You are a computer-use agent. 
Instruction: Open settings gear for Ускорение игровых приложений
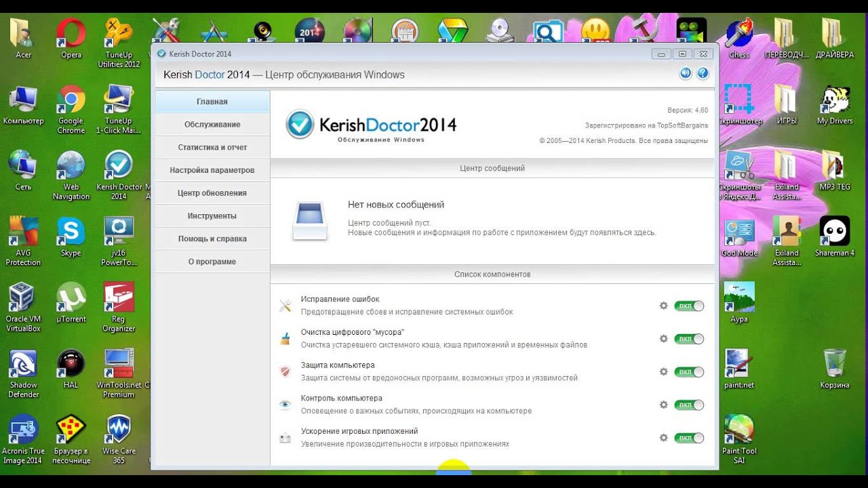coord(664,438)
